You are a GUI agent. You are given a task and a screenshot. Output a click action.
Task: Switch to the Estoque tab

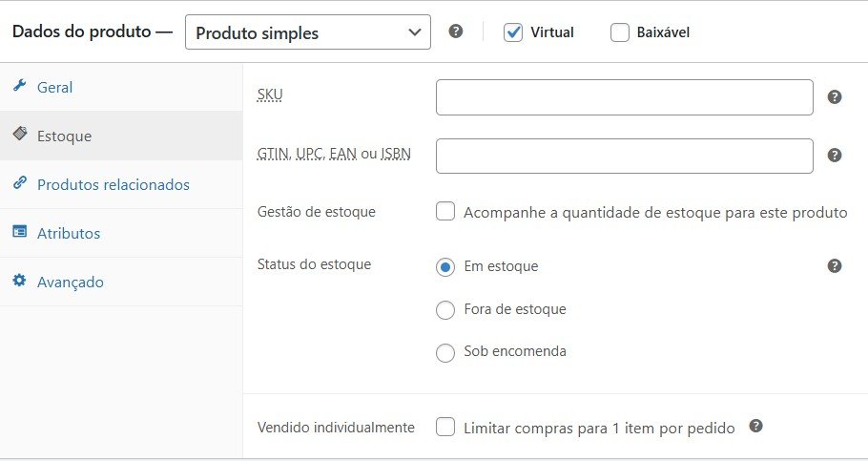[x=64, y=136]
